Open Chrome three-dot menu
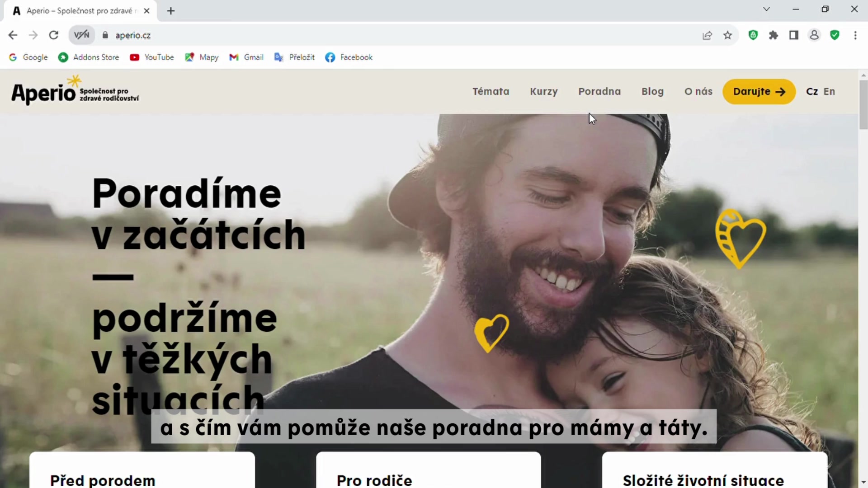 click(x=855, y=35)
